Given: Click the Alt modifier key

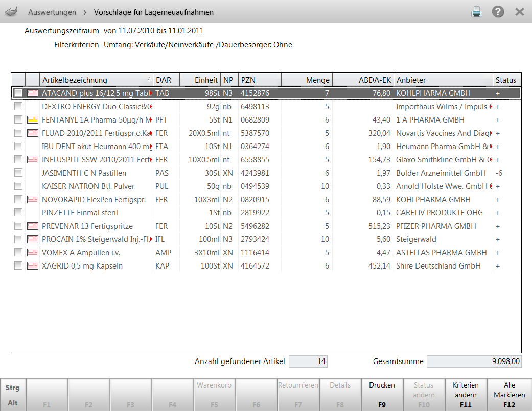Looking at the screenshot, I should pos(13,403).
